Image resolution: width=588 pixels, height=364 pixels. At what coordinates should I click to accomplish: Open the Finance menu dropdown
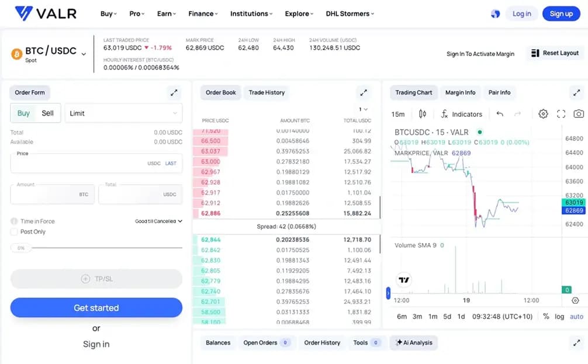[x=203, y=14]
